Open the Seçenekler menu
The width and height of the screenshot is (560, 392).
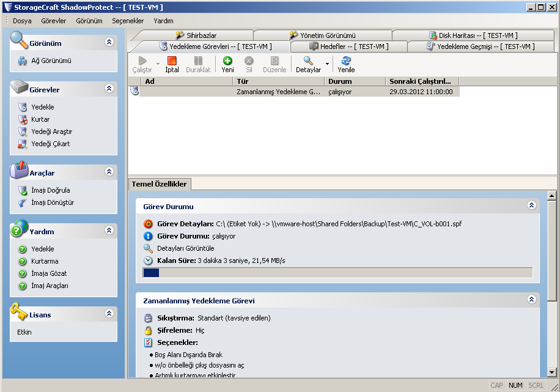(128, 21)
